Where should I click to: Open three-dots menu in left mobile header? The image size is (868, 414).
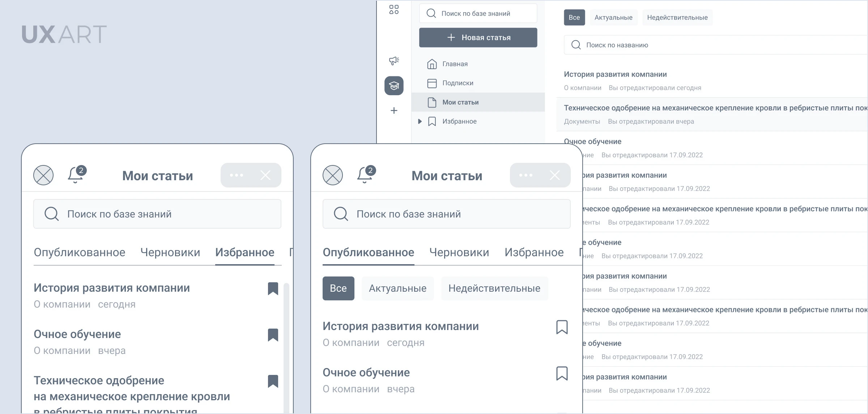click(x=237, y=175)
